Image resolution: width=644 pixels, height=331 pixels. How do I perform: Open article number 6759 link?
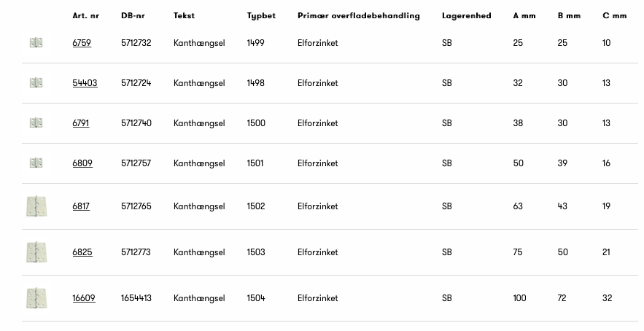(82, 43)
